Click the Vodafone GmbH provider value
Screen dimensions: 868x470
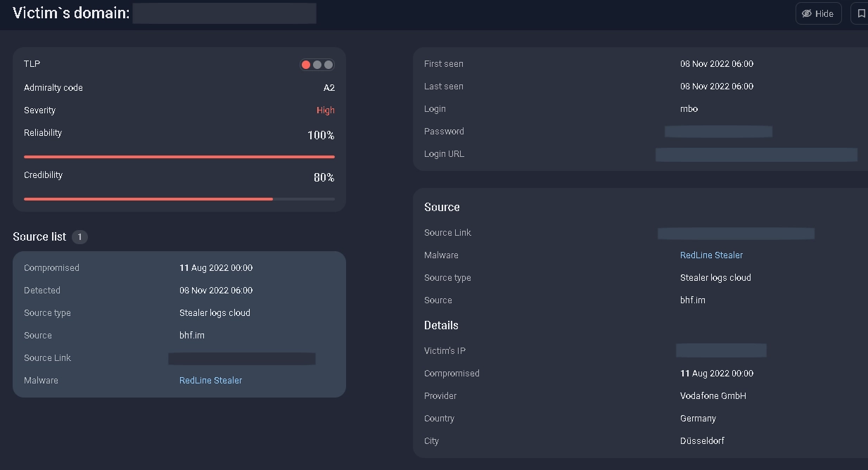click(x=713, y=396)
